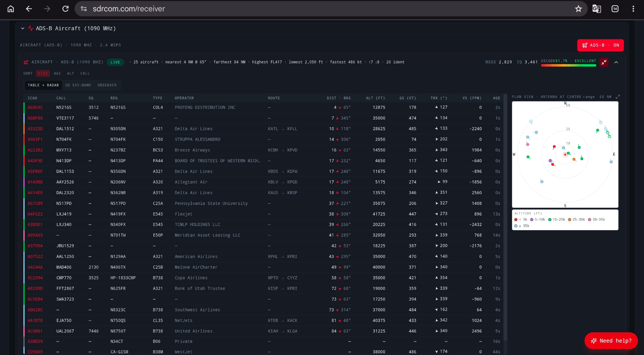Click the decode quality progress bar

pos(569,65)
